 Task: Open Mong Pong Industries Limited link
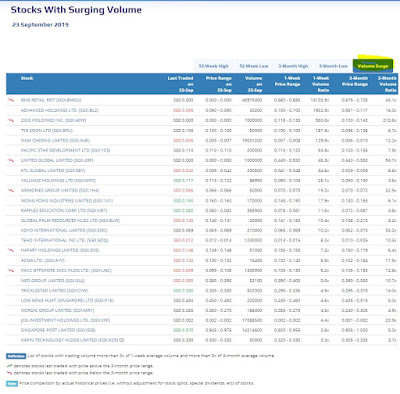coord(67,201)
